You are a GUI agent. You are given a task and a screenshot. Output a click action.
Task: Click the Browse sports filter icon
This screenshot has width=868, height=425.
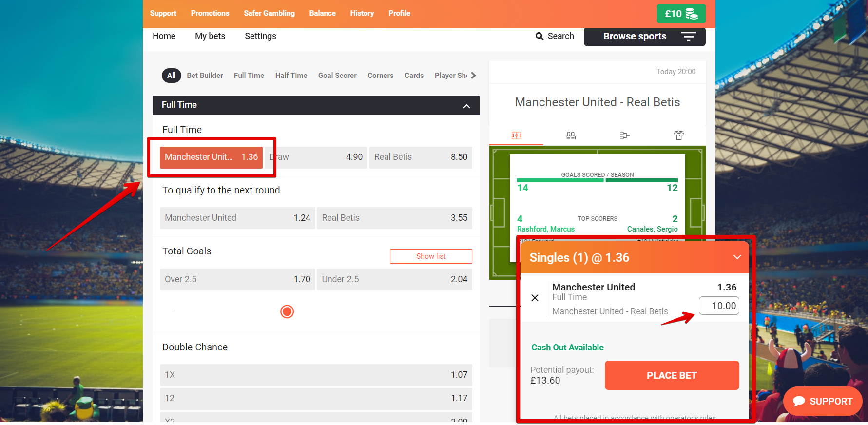(688, 37)
